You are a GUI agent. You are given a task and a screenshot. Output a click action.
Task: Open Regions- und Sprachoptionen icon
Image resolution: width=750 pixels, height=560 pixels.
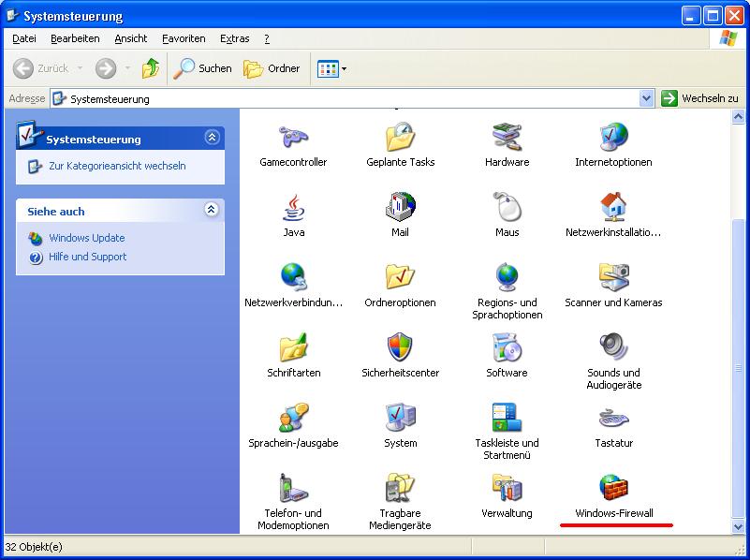507,277
